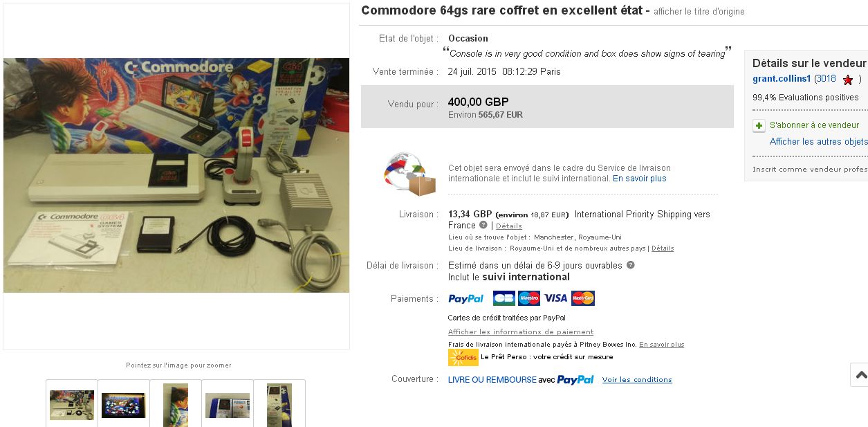This screenshot has height=427, width=868.
Task: Click the PayPal payment logo
Action: click(466, 299)
